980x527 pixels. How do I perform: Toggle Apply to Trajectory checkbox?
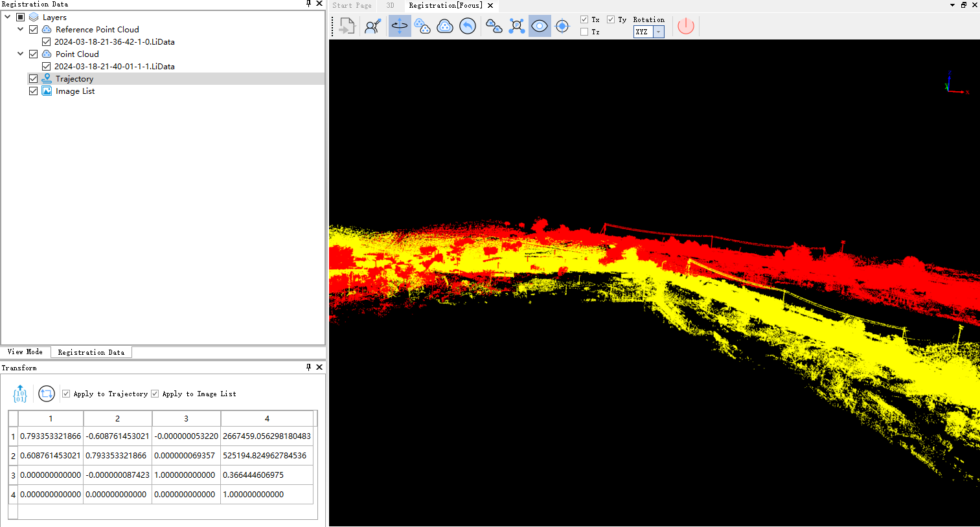click(x=66, y=394)
